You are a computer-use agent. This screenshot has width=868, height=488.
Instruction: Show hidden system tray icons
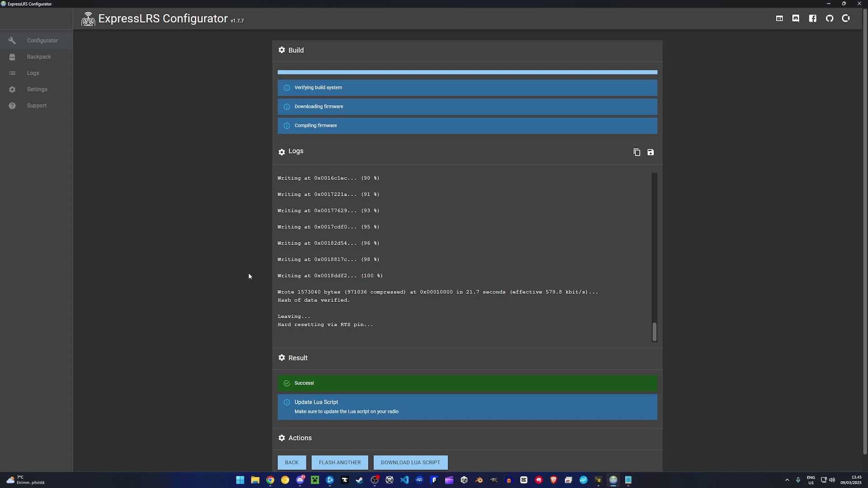tap(787, 480)
